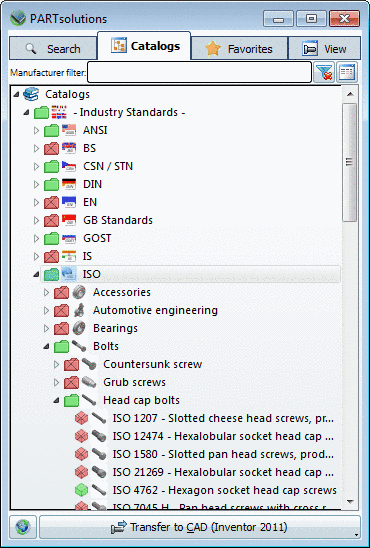Select the BS catalog label
The width and height of the screenshot is (370, 548).
click(x=89, y=149)
